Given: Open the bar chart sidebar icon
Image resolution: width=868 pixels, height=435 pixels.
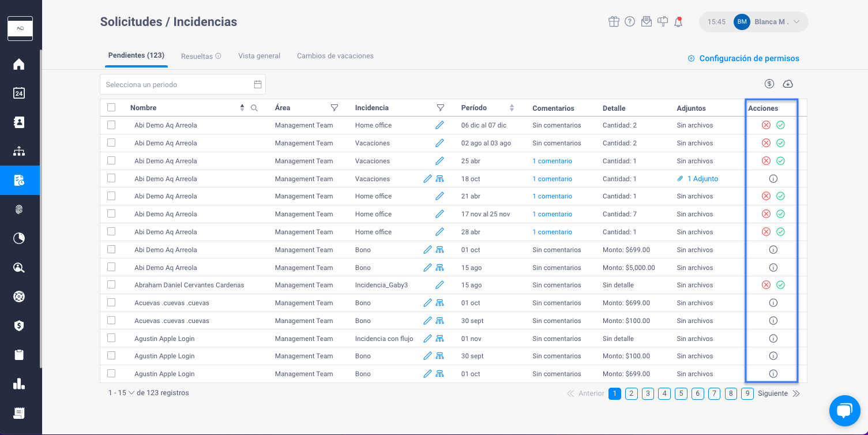Looking at the screenshot, I should click(x=19, y=384).
